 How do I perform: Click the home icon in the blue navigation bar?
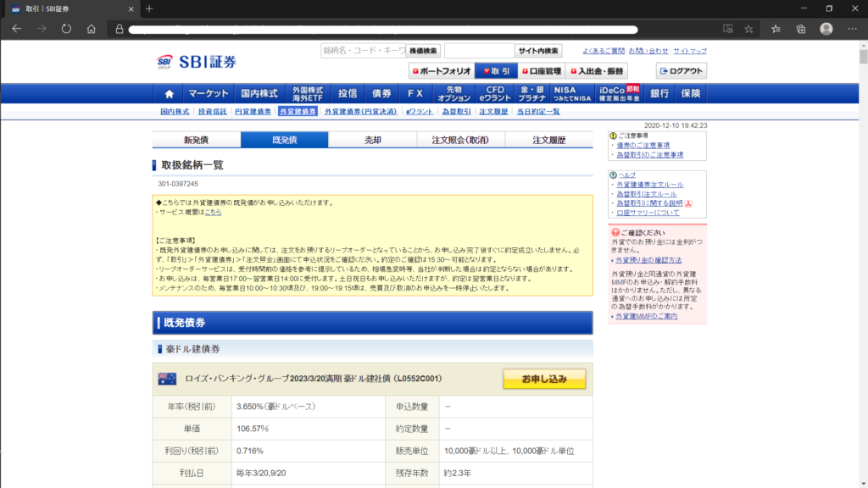pos(169,93)
